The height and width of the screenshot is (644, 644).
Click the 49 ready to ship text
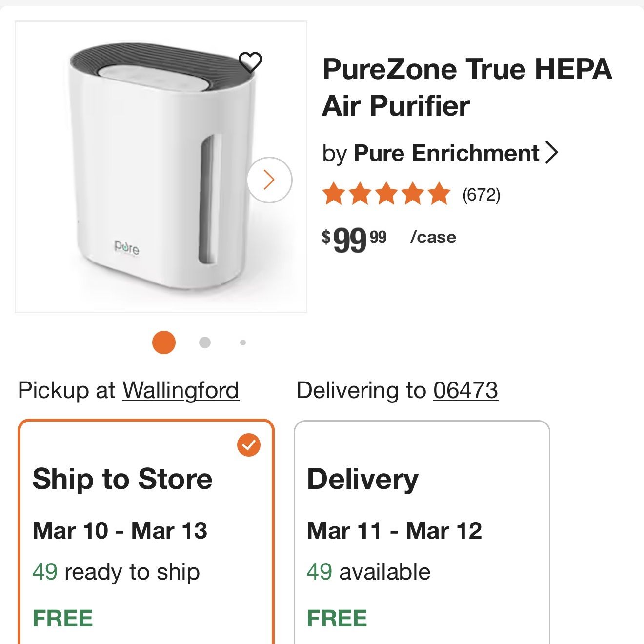116,572
